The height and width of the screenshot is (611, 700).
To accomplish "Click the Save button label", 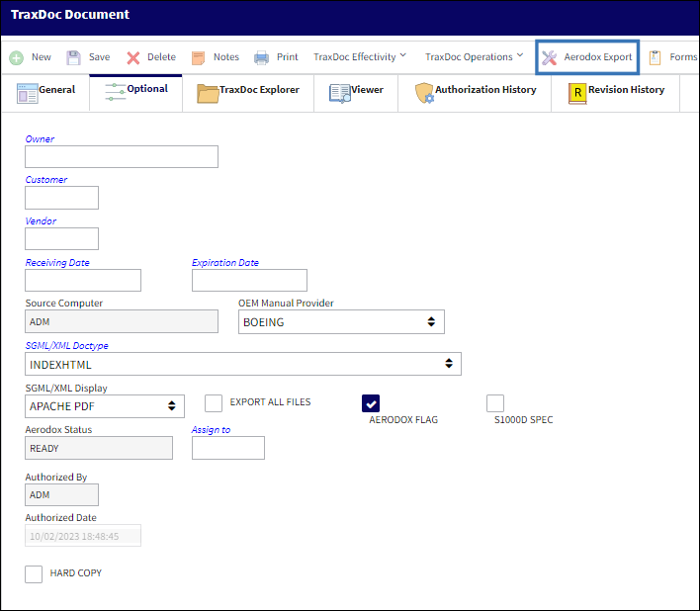I will point(99,57).
